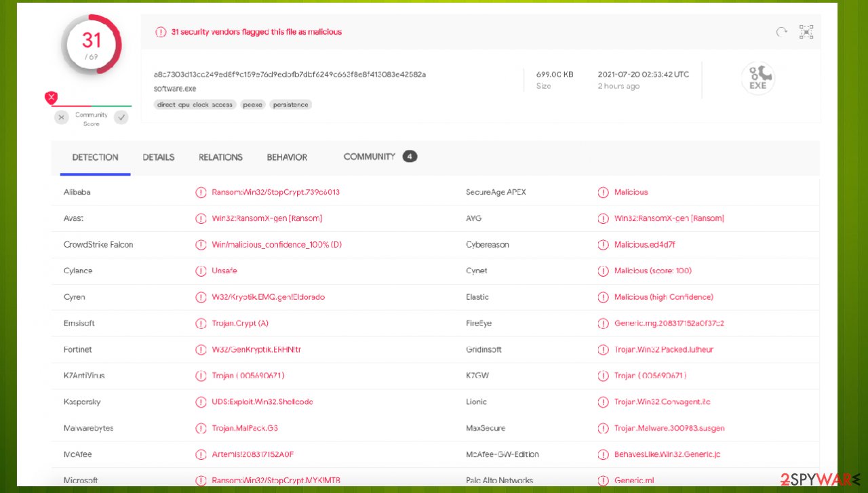Click the warning icon for SecureAge APEX's result
Image resolution: width=868 pixels, height=493 pixels.
pos(603,193)
